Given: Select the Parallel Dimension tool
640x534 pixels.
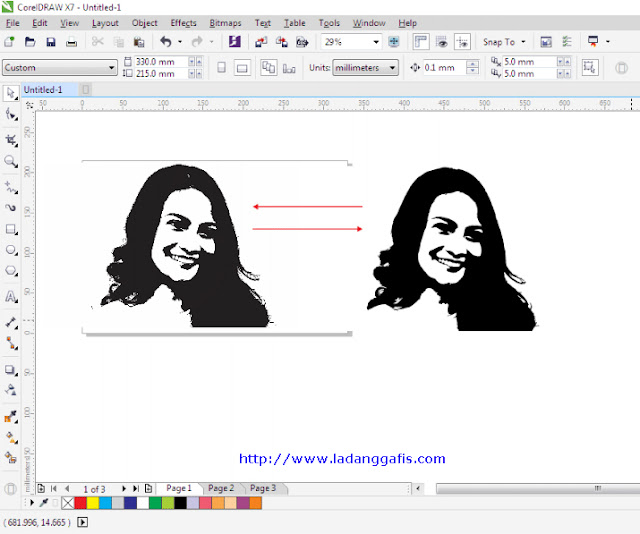Looking at the screenshot, I should (x=11, y=323).
